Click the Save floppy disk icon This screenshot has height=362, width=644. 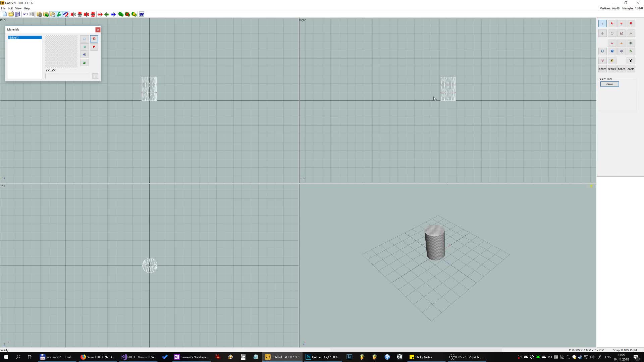[x=18, y=14]
